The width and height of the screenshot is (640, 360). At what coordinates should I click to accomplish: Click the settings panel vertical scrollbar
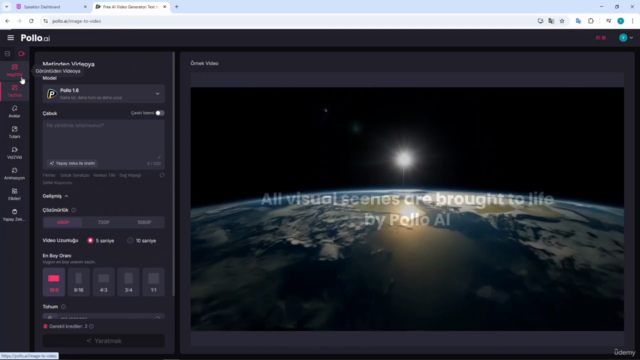[x=174, y=173]
